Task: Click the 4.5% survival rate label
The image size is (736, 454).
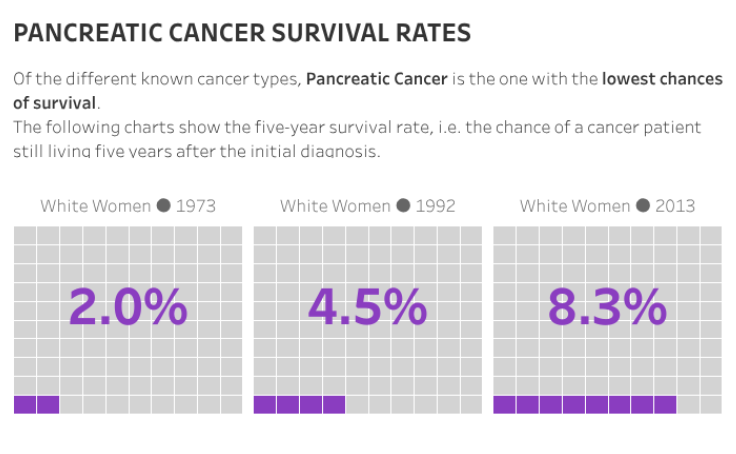Action: pos(368,307)
